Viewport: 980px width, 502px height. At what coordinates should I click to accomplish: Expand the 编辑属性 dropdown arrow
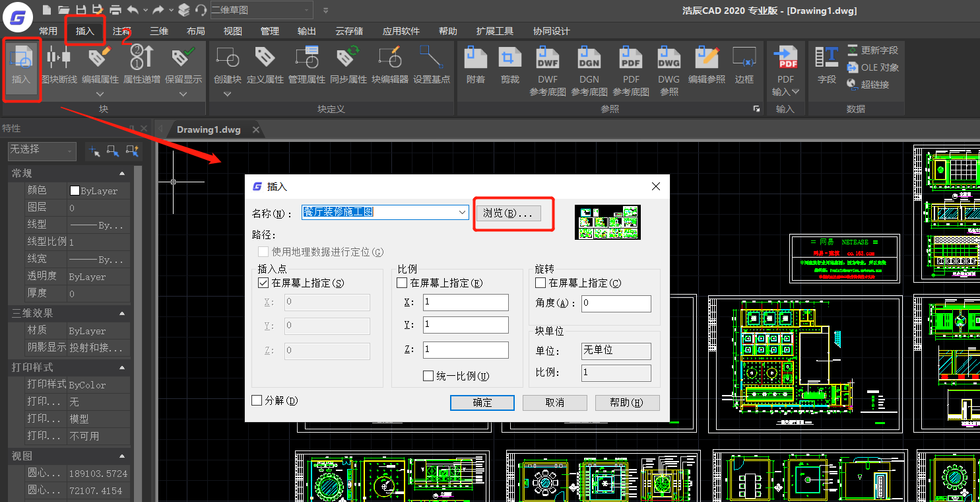[x=100, y=94]
